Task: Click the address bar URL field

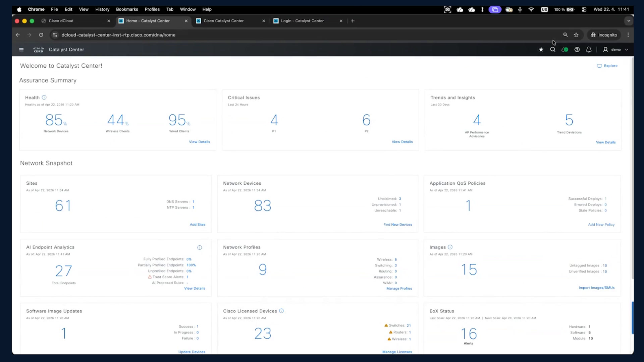Action: (x=309, y=35)
